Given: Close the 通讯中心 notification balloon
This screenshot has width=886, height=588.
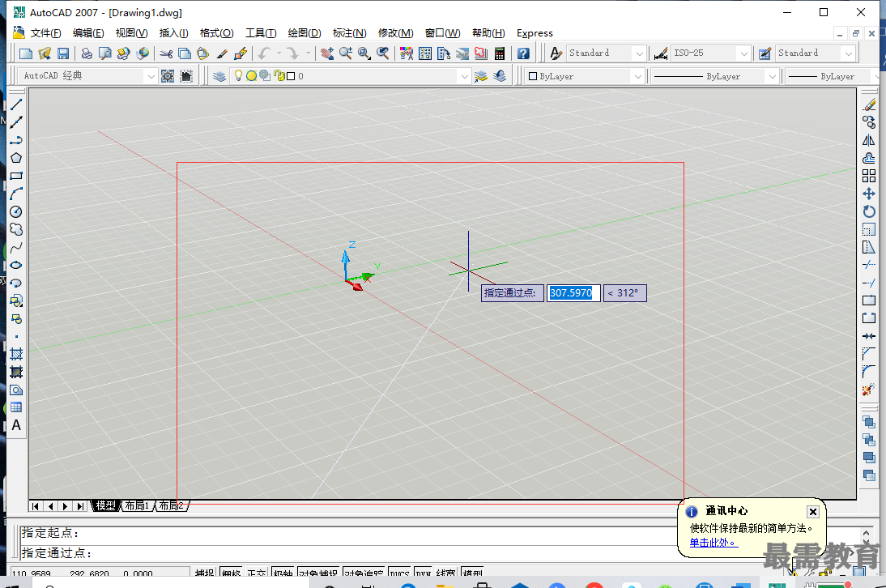Looking at the screenshot, I should point(812,512).
